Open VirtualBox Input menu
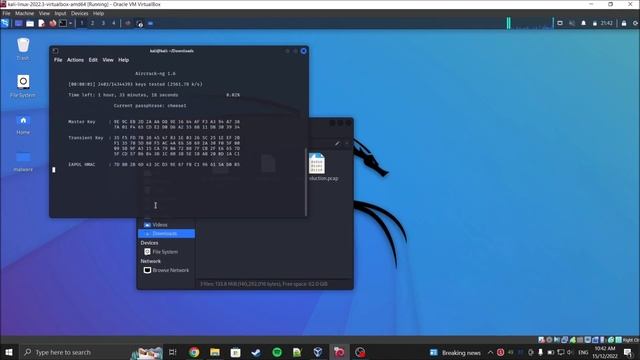640x360 pixels. [60, 13]
